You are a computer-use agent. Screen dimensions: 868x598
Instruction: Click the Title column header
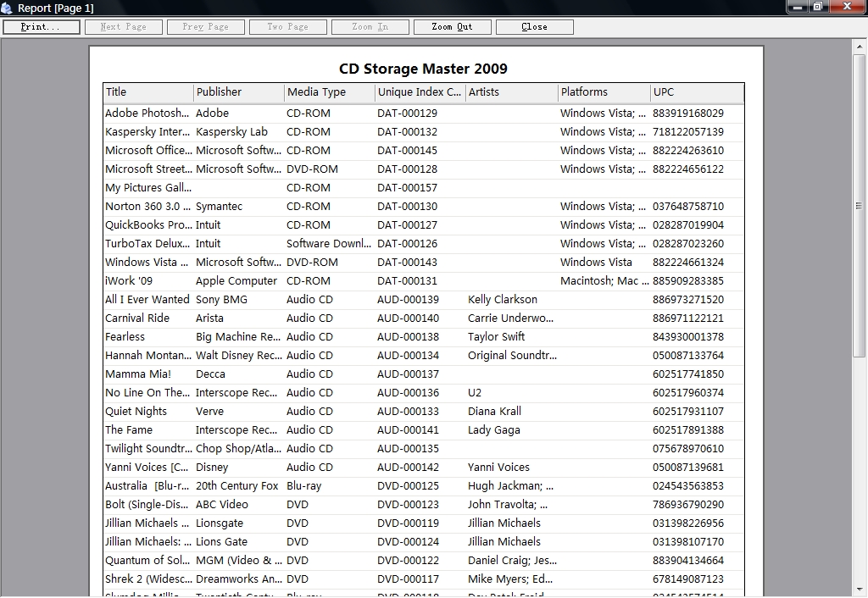coord(147,92)
